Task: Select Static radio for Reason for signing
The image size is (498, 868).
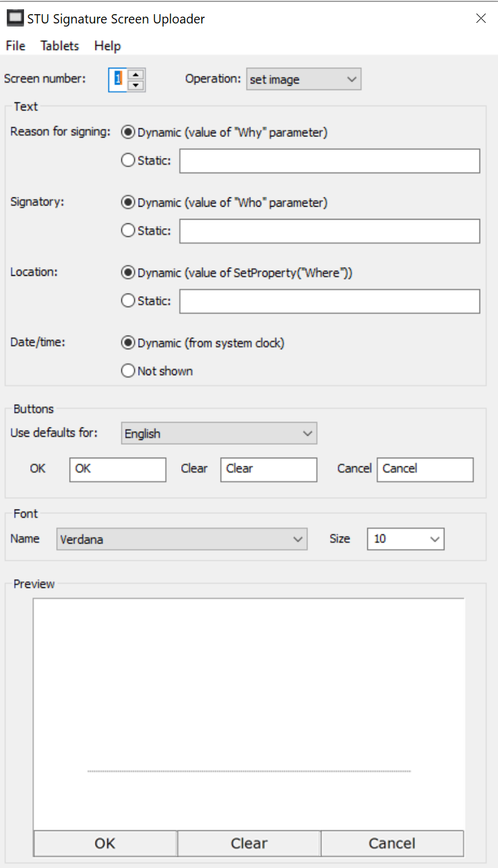Action: 128,160
